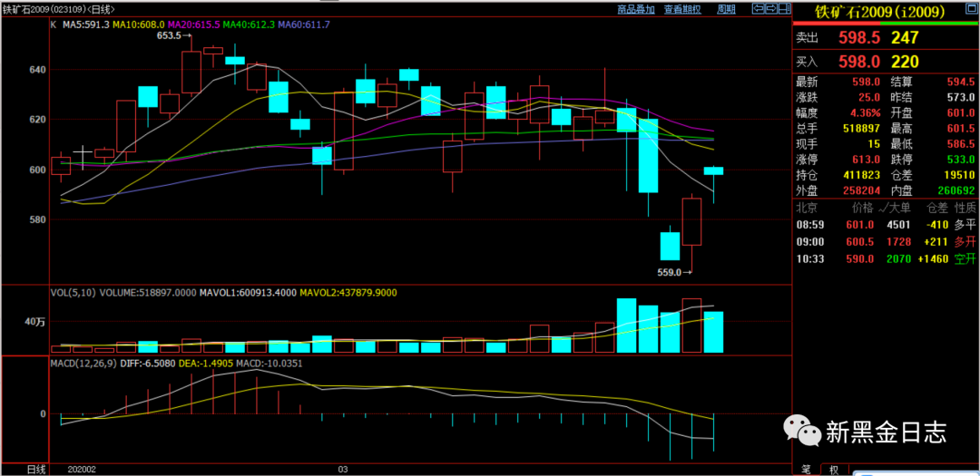
Task: Open the 商品叠加 overlay link
Action: tap(635, 9)
